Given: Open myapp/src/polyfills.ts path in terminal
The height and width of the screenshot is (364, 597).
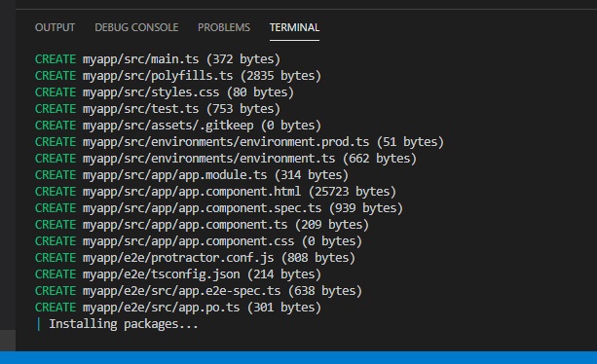Looking at the screenshot, I should [x=158, y=76].
